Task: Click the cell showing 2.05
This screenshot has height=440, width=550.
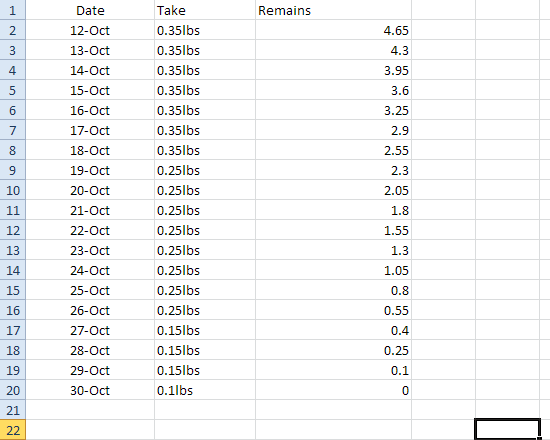Action: point(333,190)
